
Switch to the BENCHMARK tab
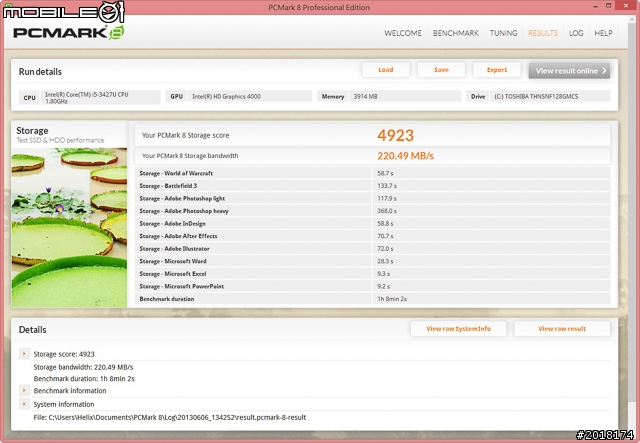(x=456, y=33)
